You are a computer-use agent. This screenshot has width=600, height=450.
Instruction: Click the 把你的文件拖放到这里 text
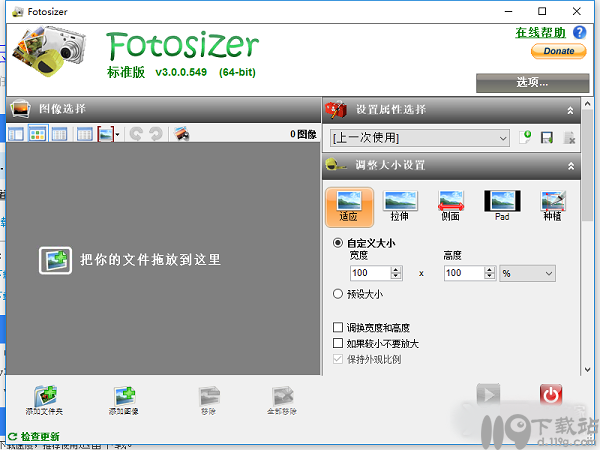[150, 260]
